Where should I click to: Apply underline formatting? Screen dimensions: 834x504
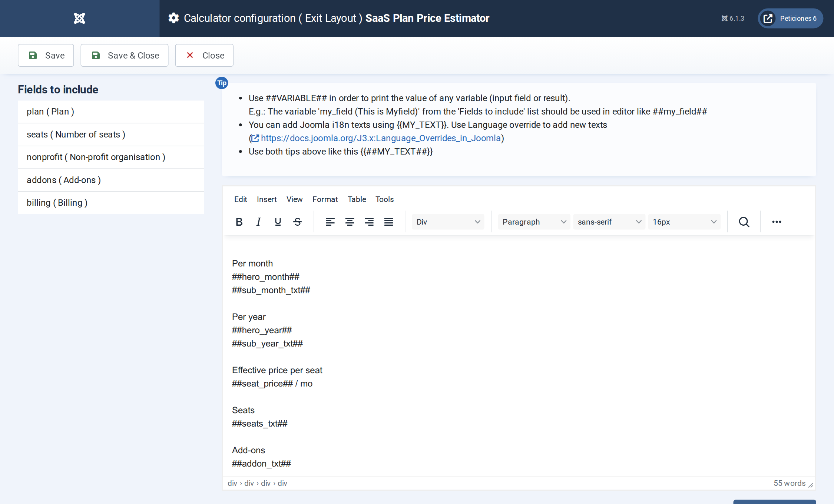point(278,222)
